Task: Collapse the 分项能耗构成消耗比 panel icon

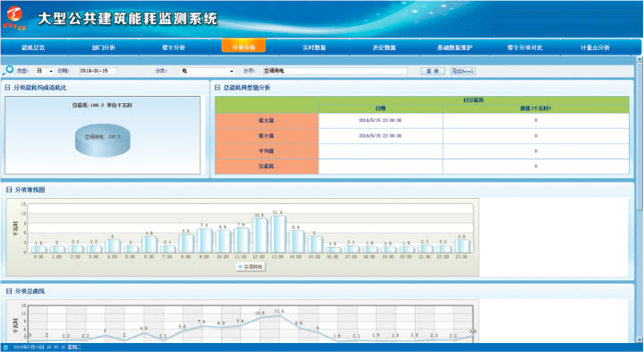Action: pos(7,88)
